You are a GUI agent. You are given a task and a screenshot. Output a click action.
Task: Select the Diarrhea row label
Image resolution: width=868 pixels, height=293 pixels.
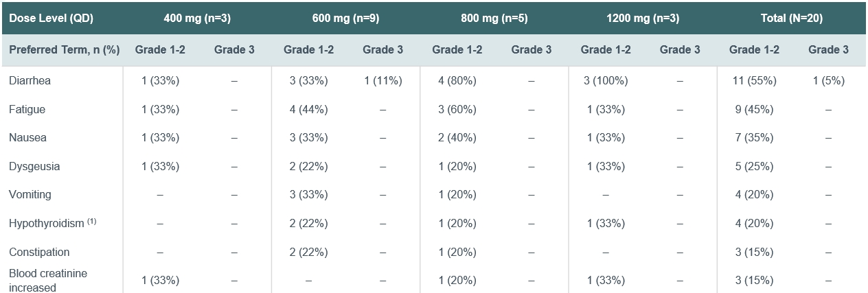point(30,80)
